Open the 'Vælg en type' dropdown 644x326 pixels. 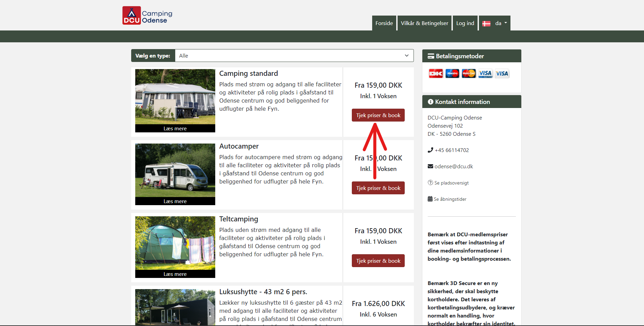pos(294,56)
